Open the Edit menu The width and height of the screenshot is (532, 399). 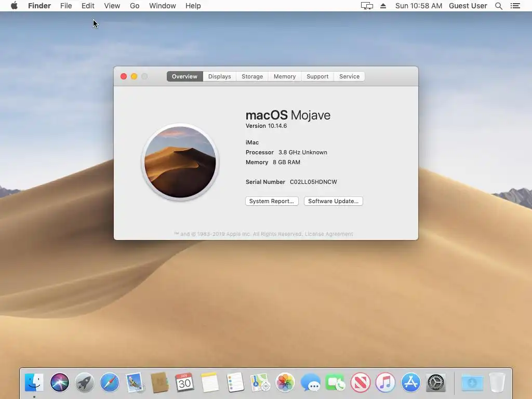pos(88,6)
